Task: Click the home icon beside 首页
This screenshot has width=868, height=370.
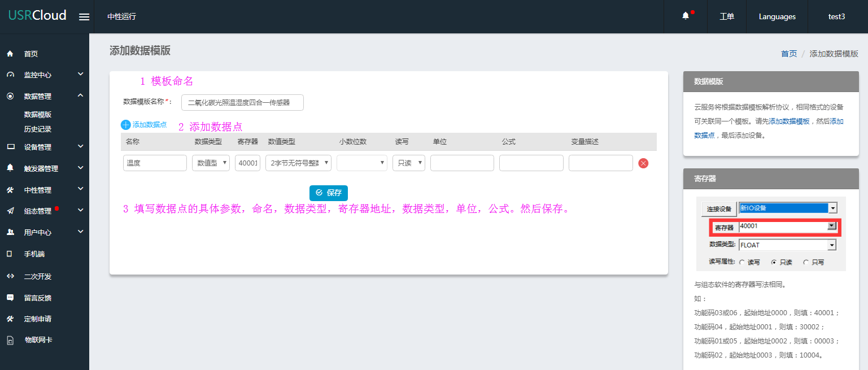Action: 10,54
